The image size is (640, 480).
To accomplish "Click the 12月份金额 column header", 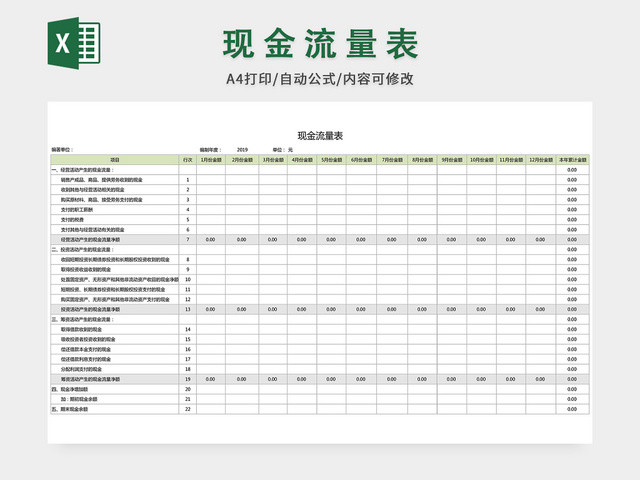I will point(541,160).
